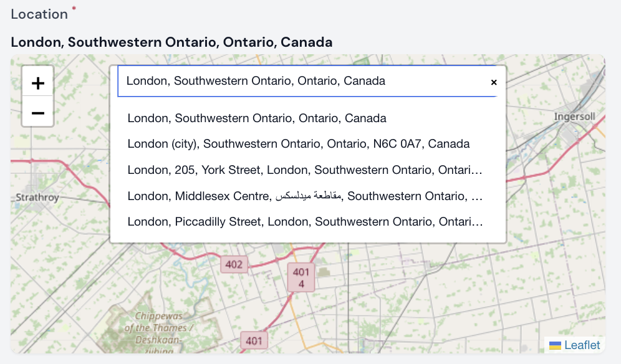The image size is (621, 364).
Task: Click into the location search field
Action: [x=299, y=81]
